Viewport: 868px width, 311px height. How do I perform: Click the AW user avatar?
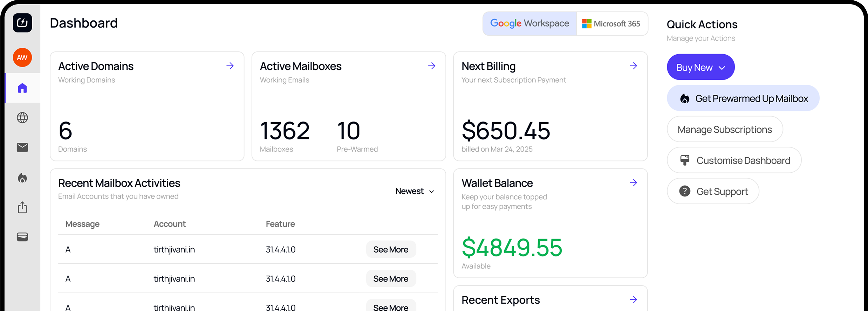point(22,57)
